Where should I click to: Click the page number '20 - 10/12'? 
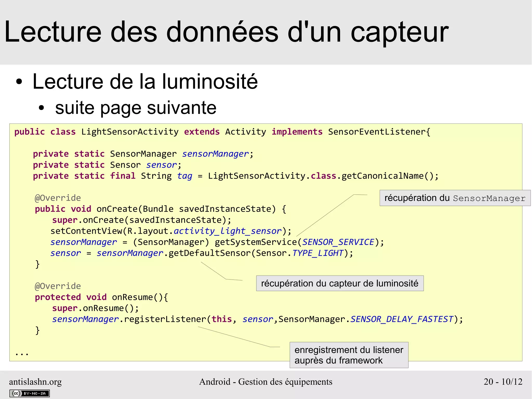503,382
